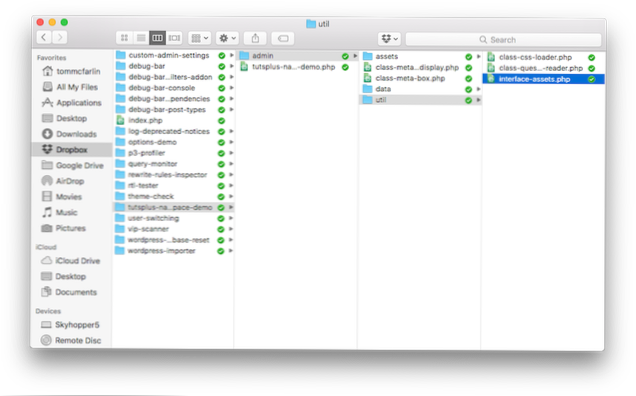Switch to list view
Screen dimensions: 636x396
coord(141,38)
